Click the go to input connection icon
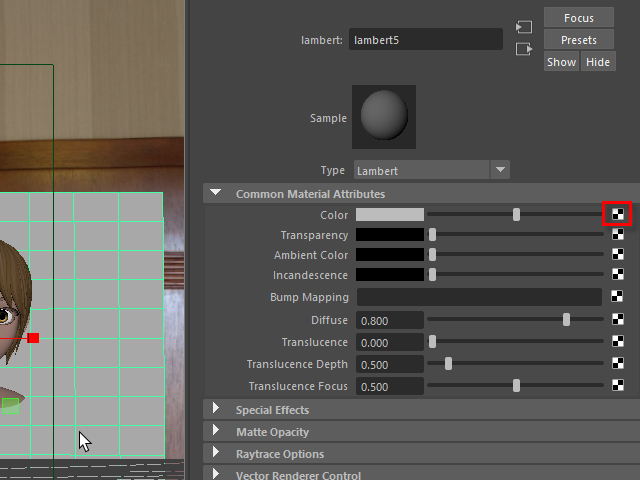This screenshot has height=480, width=640. 523,27
